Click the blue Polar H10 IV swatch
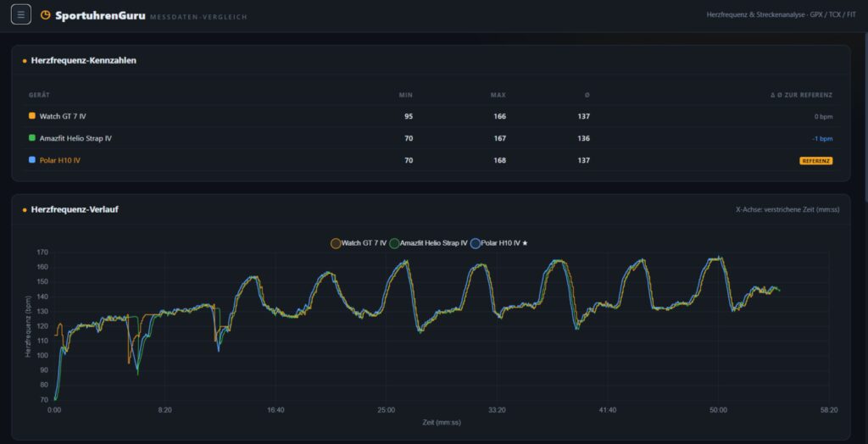 pyautogui.click(x=32, y=160)
